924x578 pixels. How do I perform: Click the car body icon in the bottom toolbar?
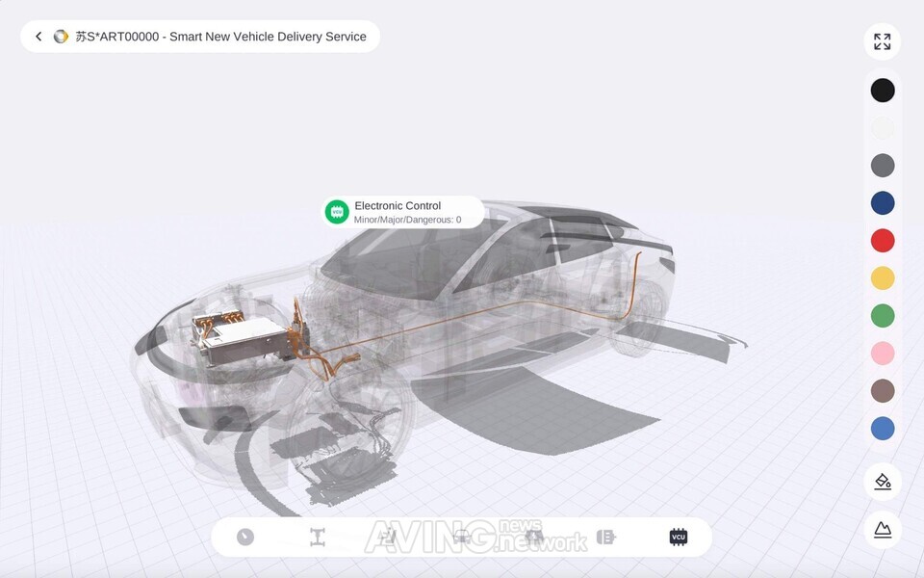(x=462, y=537)
